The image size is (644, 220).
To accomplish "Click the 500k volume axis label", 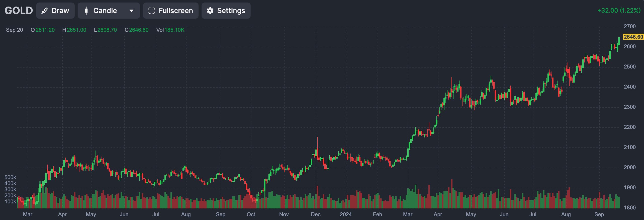I will click(x=10, y=177).
